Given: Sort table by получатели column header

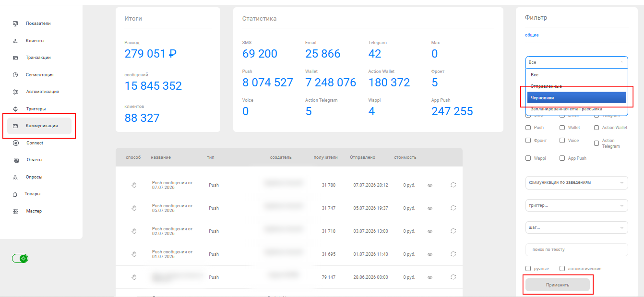Looking at the screenshot, I should point(325,157).
